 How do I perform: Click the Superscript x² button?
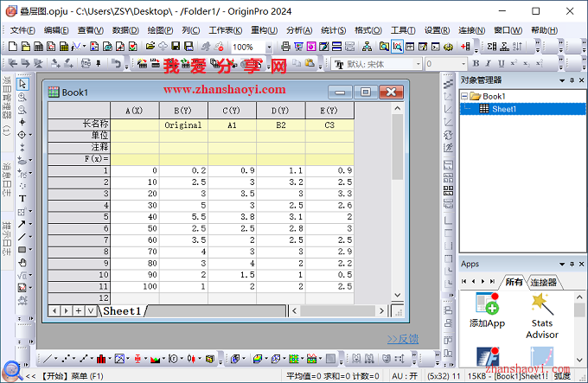click(514, 63)
